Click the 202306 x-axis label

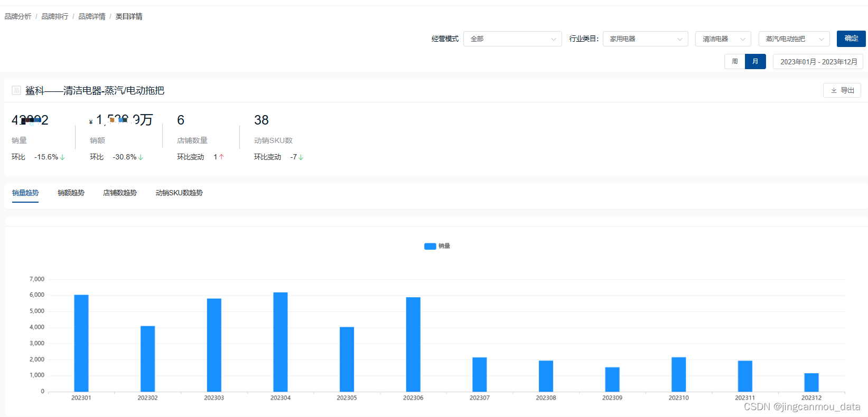[413, 398]
